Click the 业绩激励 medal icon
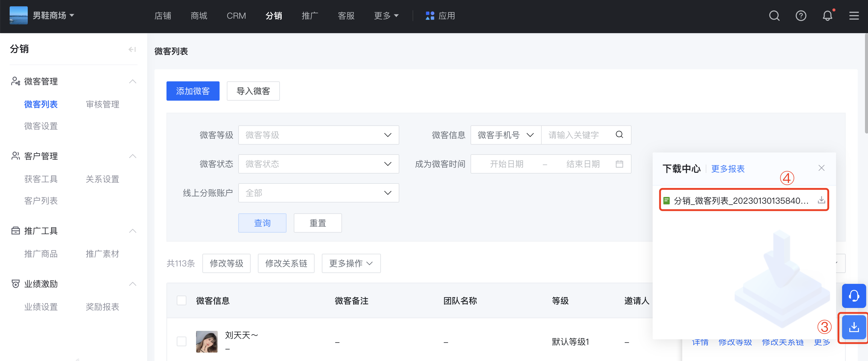The width and height of the screenshot is (868, 361). [x=15, y=284]
